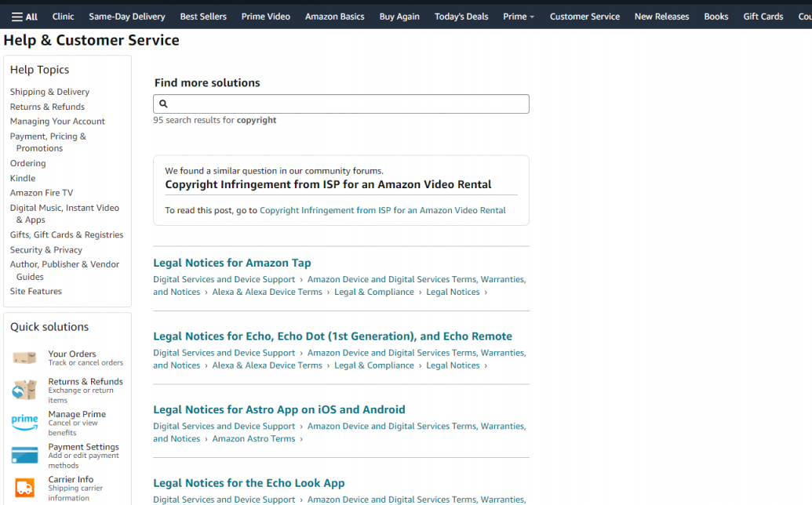Open Payment Settings quick solution
Screen dimensions: 812x505
pos(83,446)
